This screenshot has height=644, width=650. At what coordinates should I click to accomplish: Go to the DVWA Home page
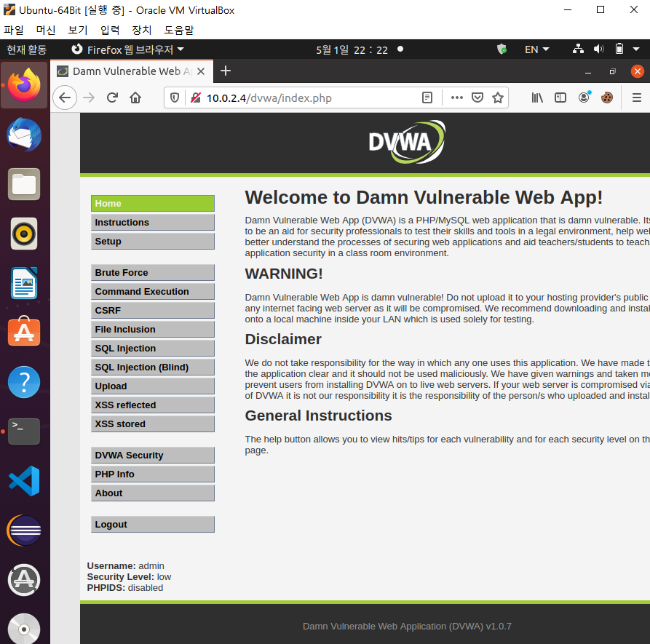(153, 204)
